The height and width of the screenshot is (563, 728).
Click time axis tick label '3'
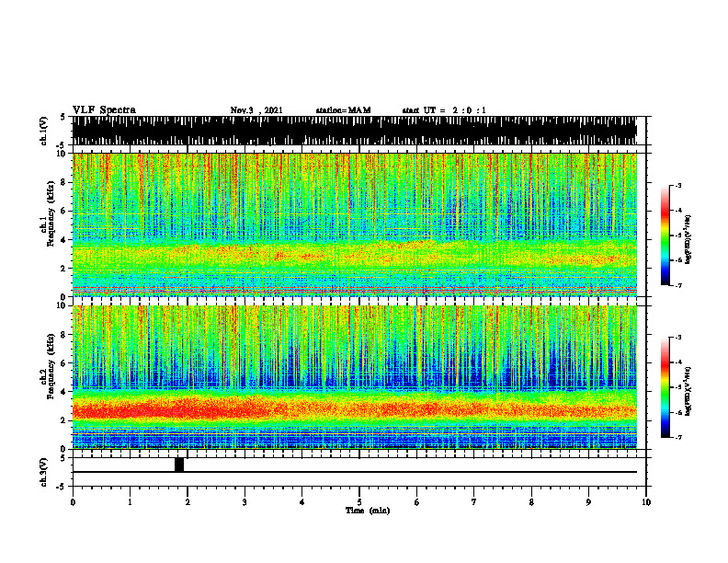(x=245, y=502)
